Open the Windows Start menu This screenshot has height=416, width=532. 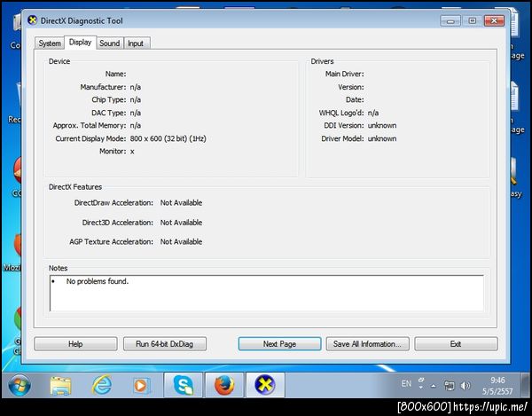coord(19,385)
